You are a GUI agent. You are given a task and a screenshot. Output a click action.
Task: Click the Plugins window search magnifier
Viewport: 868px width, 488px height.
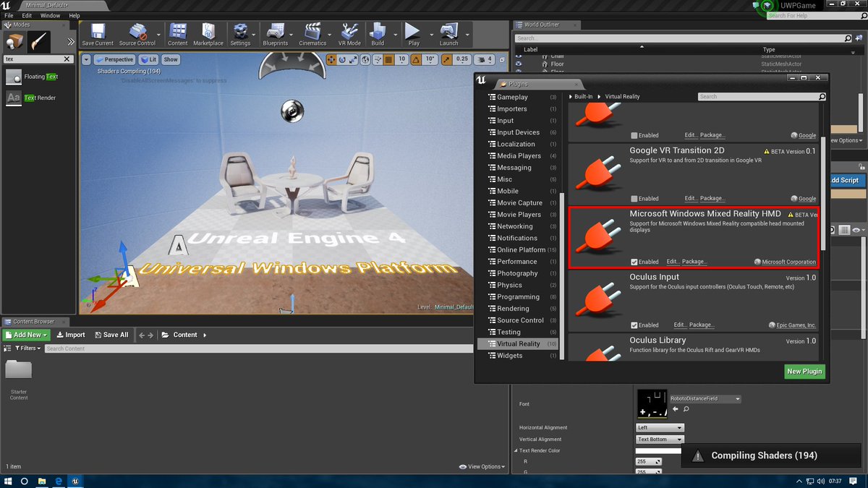(x=822, y=96)
